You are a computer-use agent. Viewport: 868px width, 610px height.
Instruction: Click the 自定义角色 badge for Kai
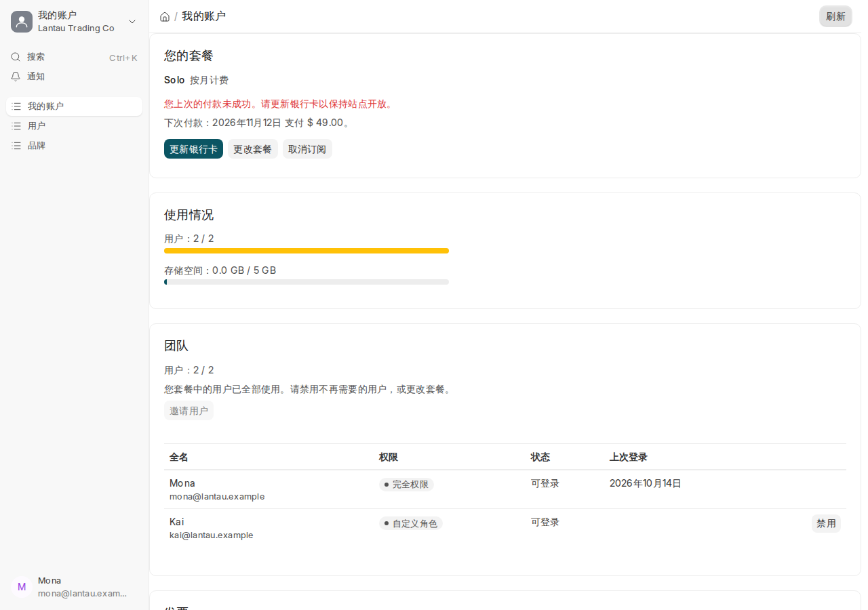pyautogui.click(x=411, y=523)
